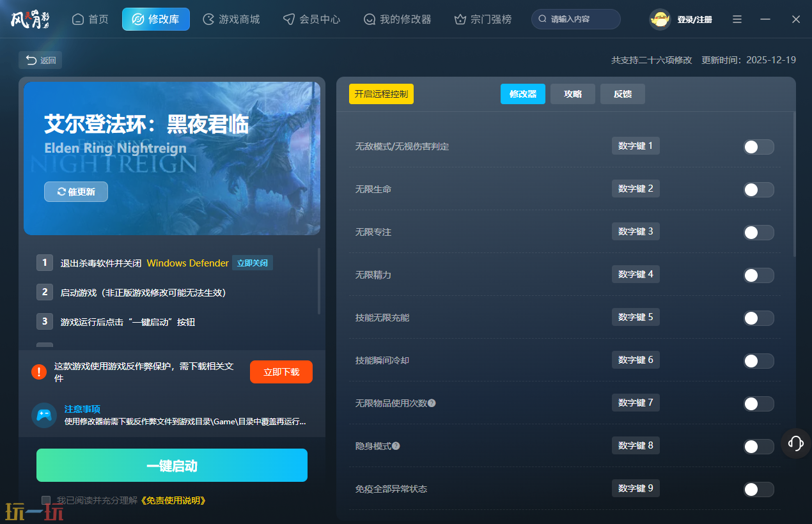Click help icon beside 无限物品使用次数
The image size is (812, 524).
click(432, 403)
